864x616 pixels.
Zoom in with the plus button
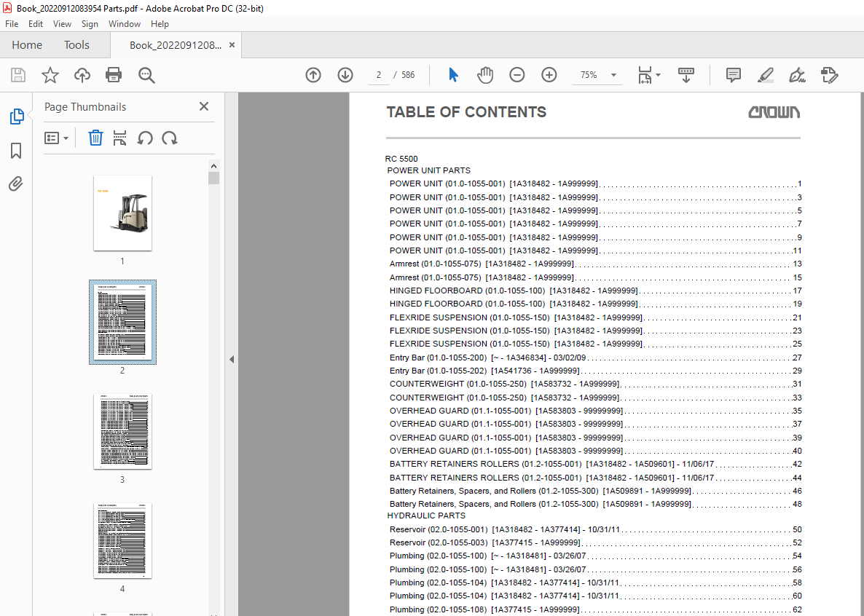[x=549, y=75]
